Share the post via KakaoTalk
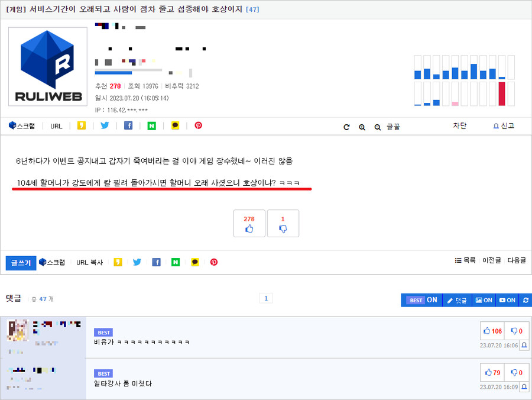 pos(175,125)
